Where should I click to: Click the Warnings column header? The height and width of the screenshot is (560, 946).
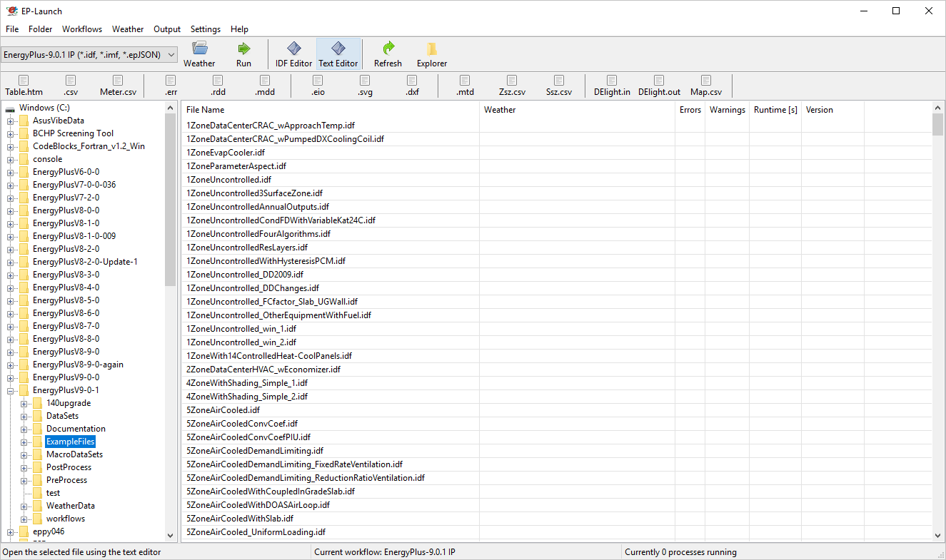(x=727, y=110)
